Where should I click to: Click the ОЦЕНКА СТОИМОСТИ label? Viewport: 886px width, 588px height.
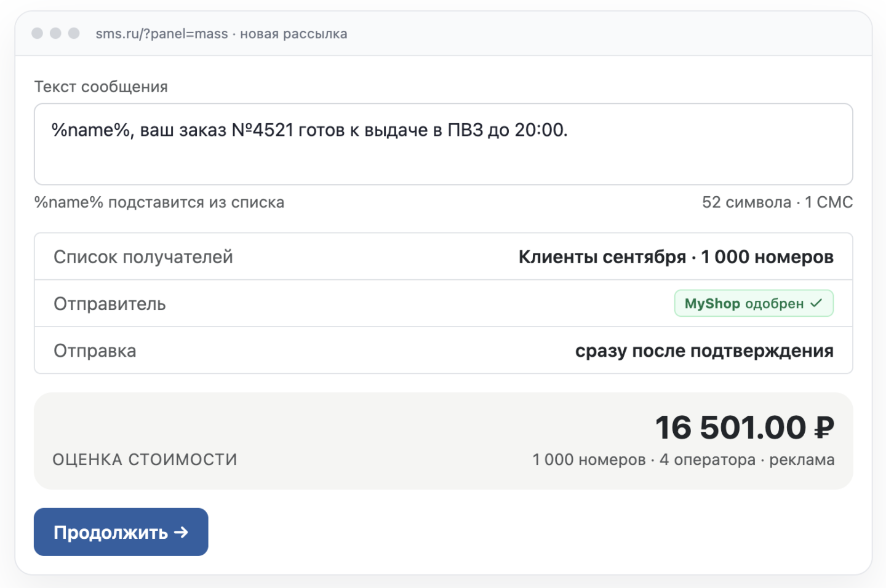[145, 459]
